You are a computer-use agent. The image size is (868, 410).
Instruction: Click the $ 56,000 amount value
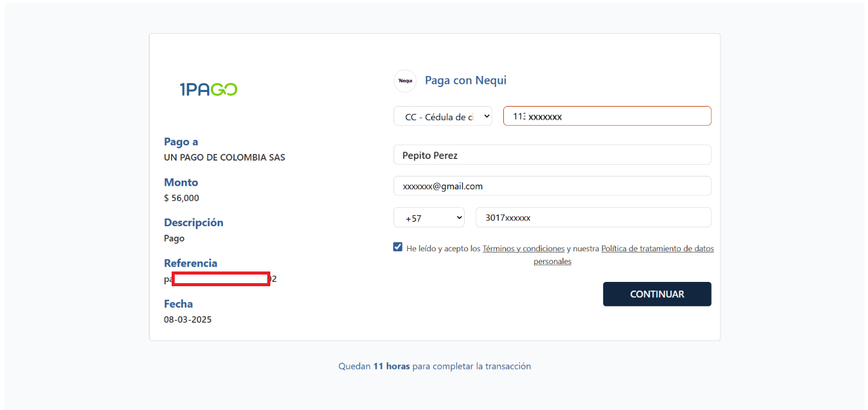(x=181, y=198)
